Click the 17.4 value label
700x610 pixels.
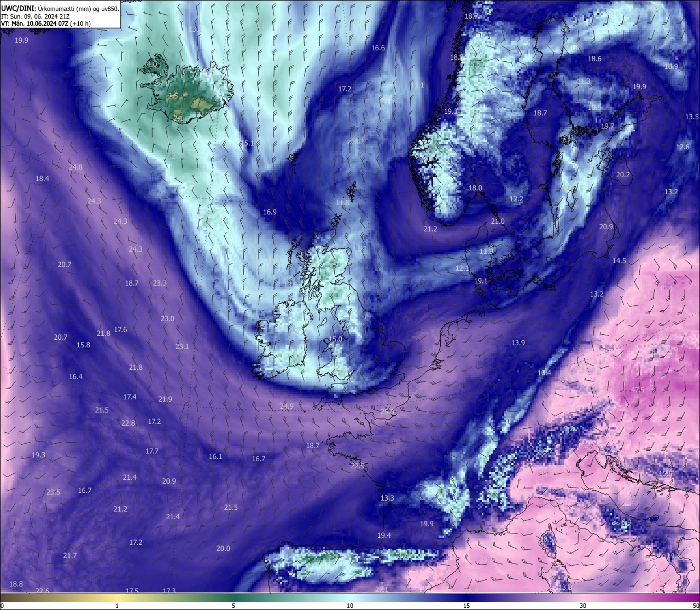(130, 397)
